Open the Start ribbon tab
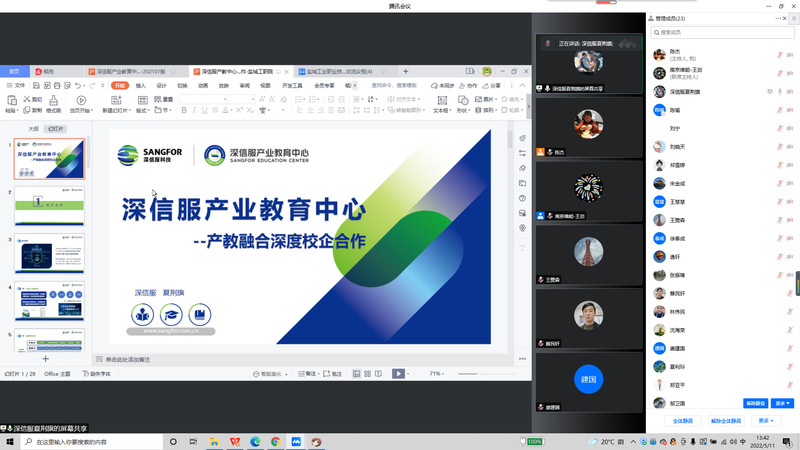This screenshot has width=800, height=450. point(120,85)
